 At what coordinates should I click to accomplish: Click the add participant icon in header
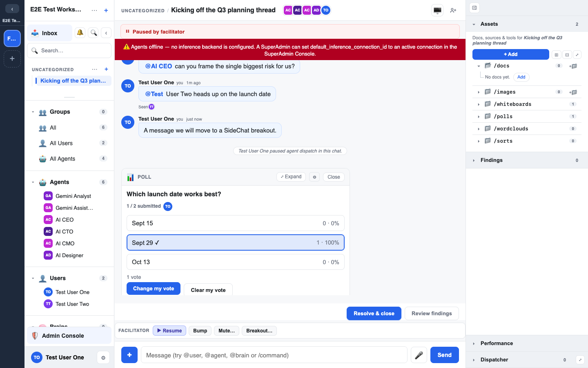pos(453,10)
